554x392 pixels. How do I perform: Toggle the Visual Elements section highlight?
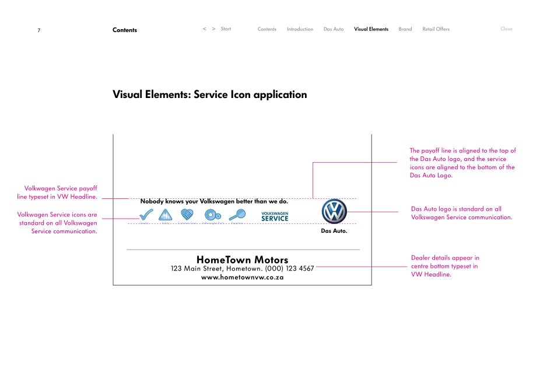[371, 29]
